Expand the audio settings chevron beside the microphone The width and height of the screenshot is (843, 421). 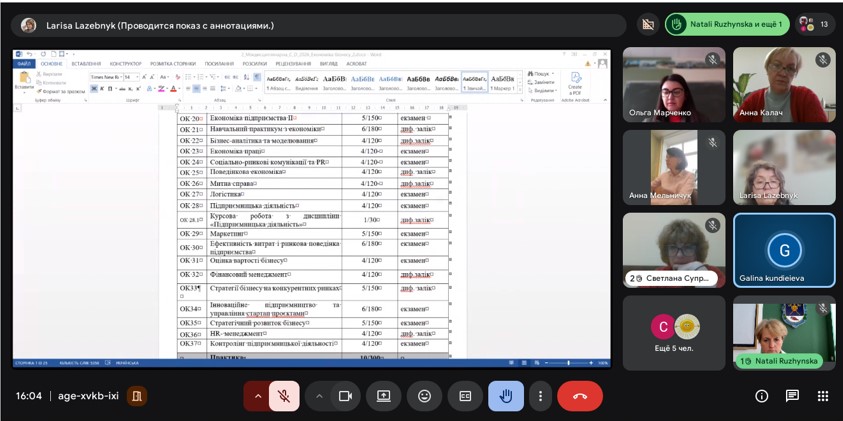click(x=258, y=396)
